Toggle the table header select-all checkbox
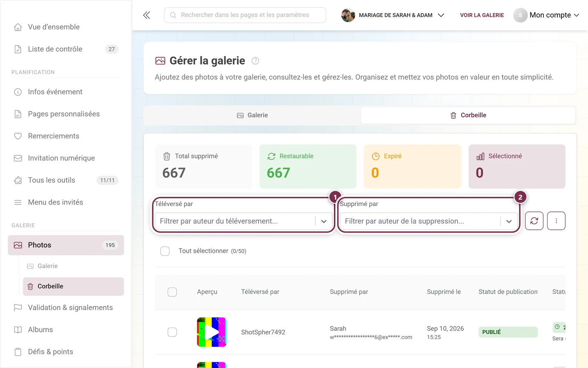588x368 pixels. click(172, 292)
